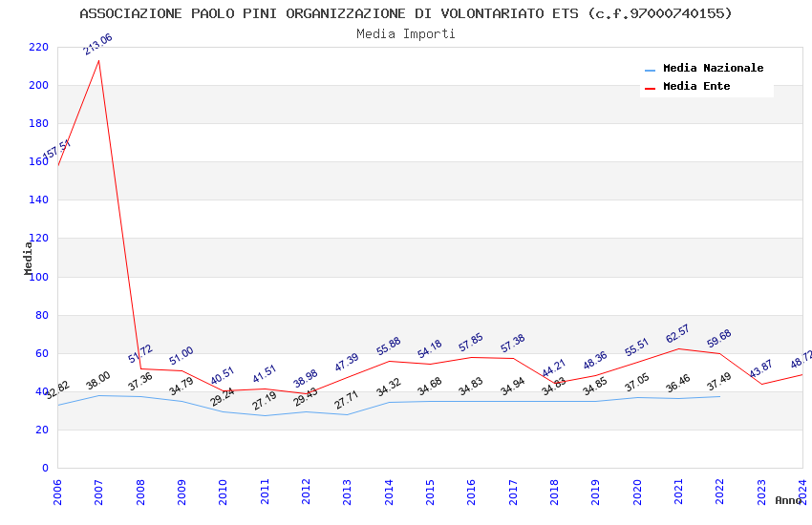Click the 59.68 data label for 2022
The image size is (812, 525).
718,338
